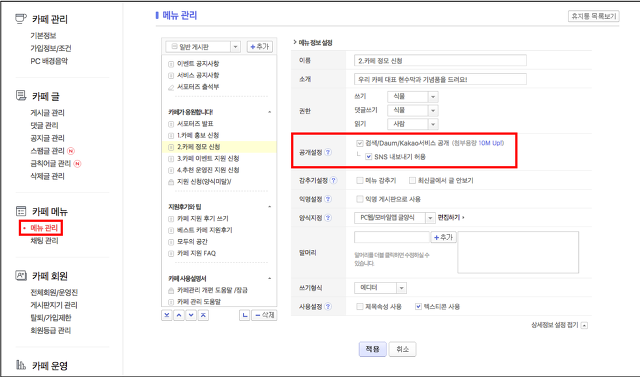This screenshot has height=377, width=640.
Task: Enable 최신글에서 글 안보기 checkbox
Action: click(x=412, y=180)
